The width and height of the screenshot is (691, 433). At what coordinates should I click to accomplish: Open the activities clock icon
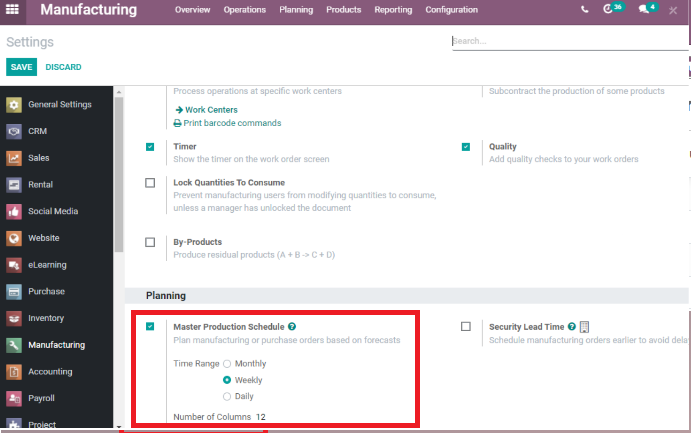(608, 10)
